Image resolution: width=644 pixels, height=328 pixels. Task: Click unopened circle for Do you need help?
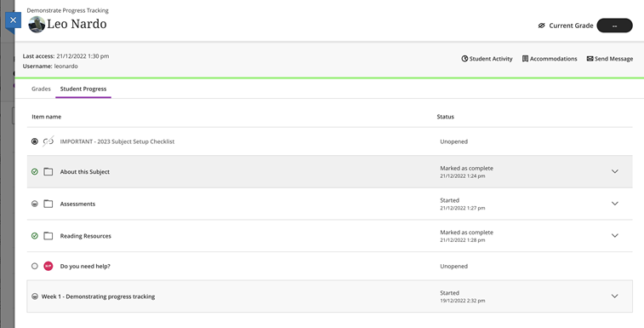35,267
